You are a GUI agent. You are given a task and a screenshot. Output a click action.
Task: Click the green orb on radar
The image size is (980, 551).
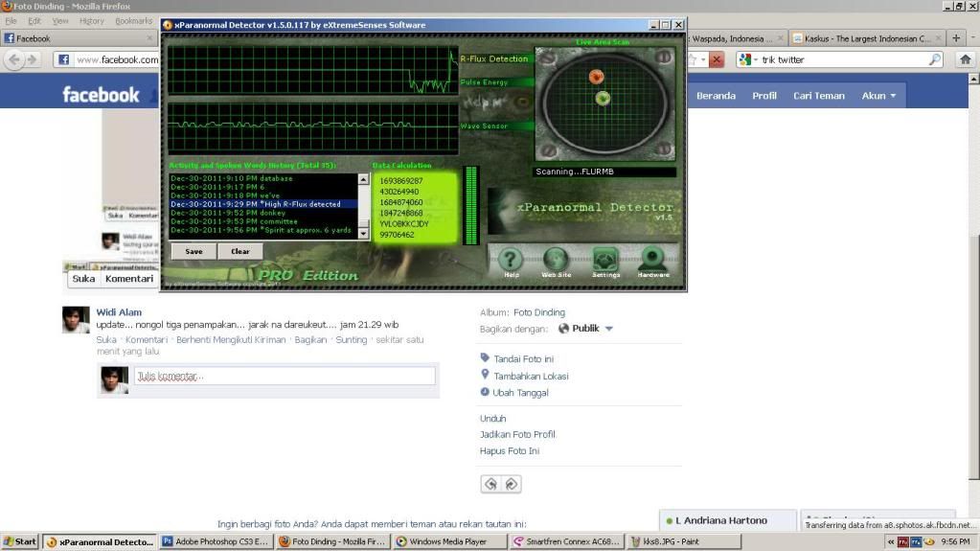click(x=603, y=98)
